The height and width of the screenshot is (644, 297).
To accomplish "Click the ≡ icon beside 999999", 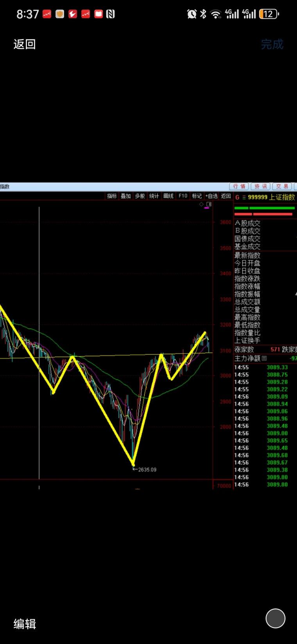I will point(244,197).
